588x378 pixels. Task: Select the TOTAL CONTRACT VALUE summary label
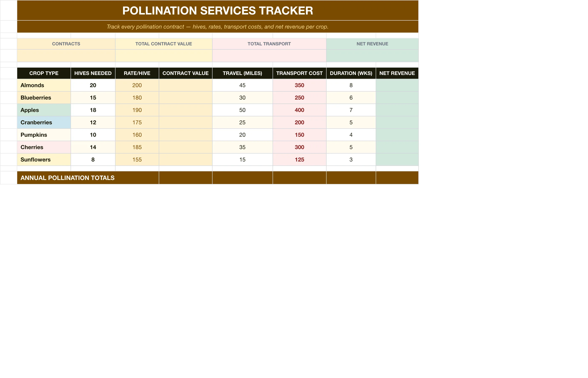[x=164, y=44]
